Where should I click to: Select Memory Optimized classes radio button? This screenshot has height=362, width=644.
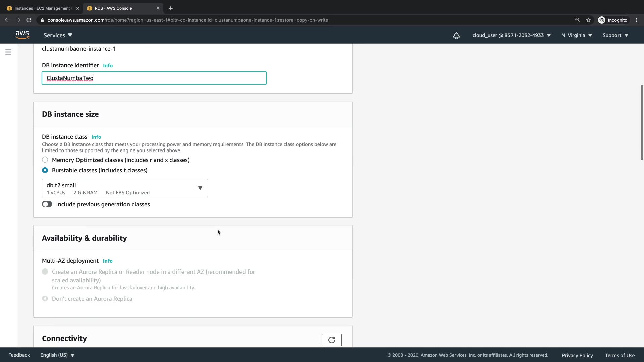(x=45, y=160)
